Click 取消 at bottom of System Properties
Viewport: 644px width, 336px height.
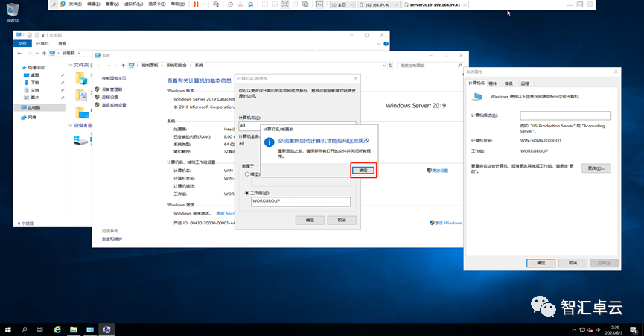click(x=573, y=263)
